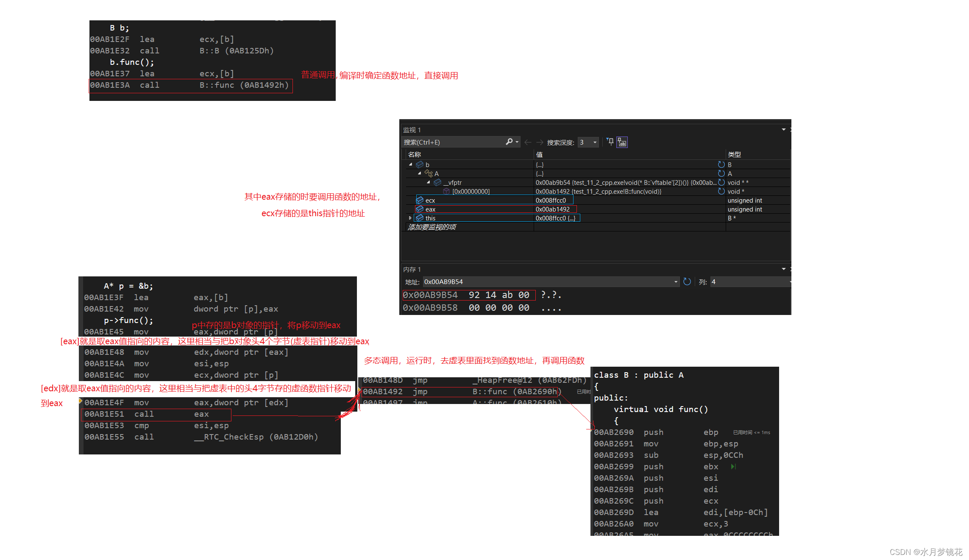Open the memory address history dropdown
The height and width of the screenshot is (560, 969).
tap(676, 282)
